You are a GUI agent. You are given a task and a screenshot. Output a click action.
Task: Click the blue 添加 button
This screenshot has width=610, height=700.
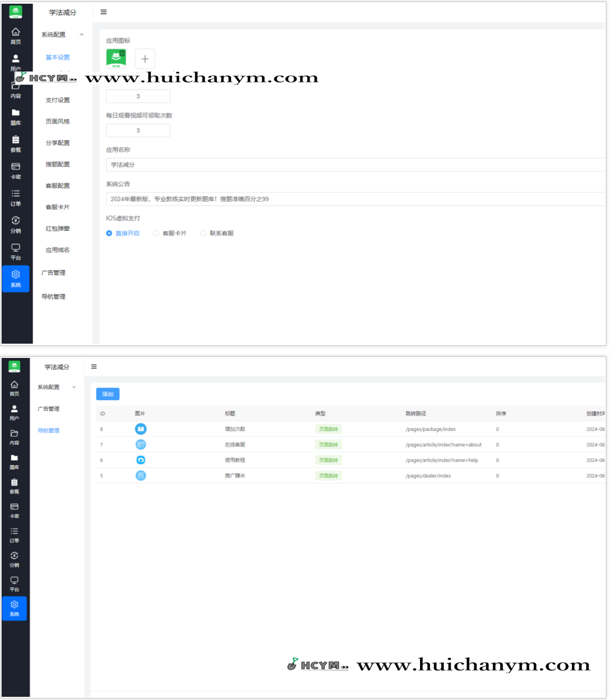click(x=108, y=394)
